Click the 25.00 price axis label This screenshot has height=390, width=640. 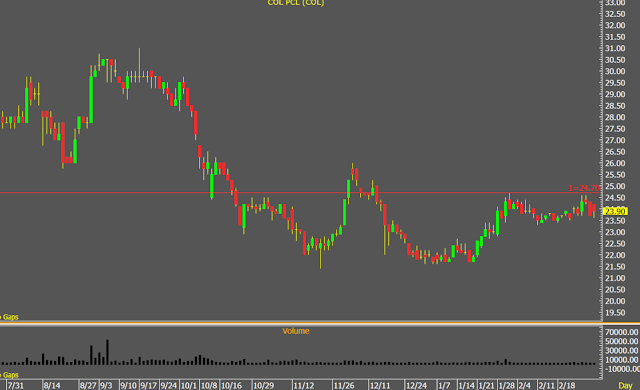tap(615, 186)
